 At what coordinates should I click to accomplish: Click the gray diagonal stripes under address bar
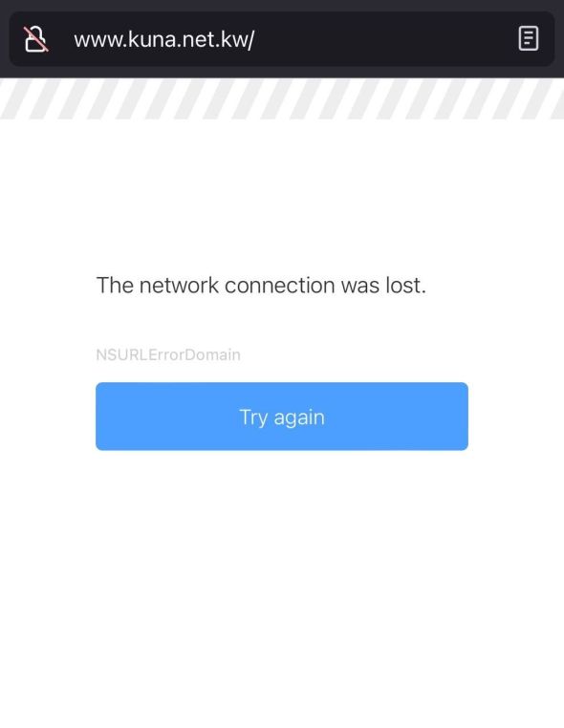click(282, 98)
